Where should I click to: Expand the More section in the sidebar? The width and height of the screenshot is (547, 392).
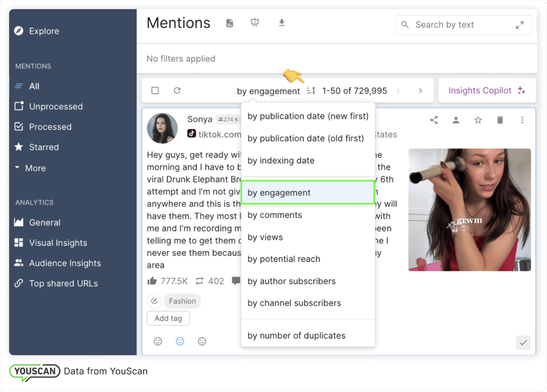pyautogui.click(x=34, y=168)
